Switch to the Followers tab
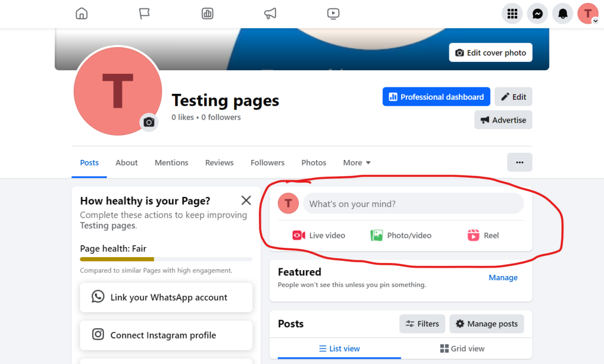 pyautogui.click(x=267, y=163)
